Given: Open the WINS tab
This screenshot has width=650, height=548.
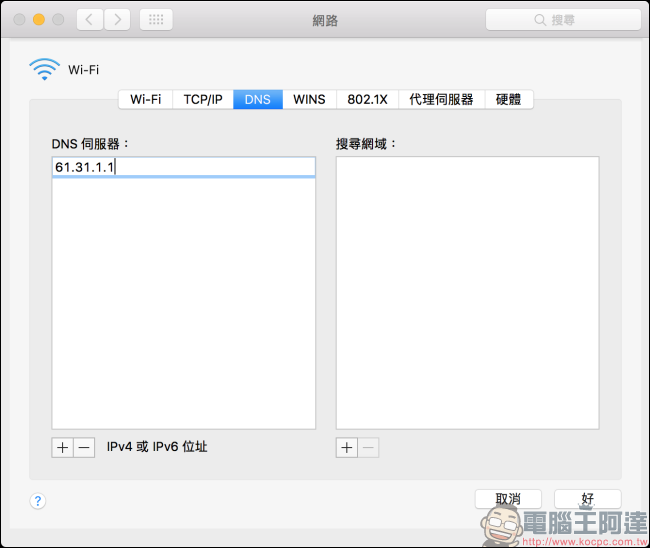Looking at the screenshot, I should pos(309,99).
